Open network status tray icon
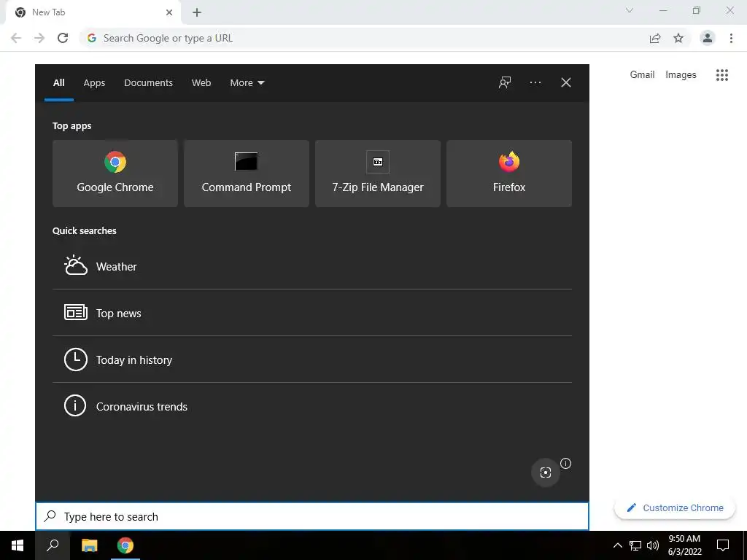 coord(635,545)
